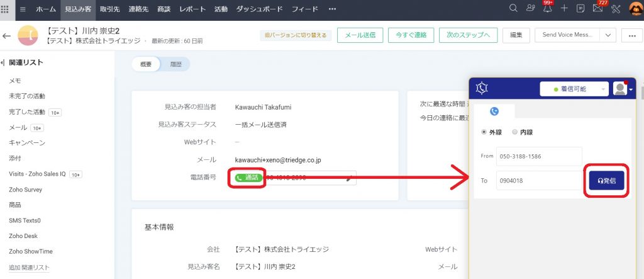Viewport: 644px width, 279px height.
Task: Open メール in related list
Action: tap(18, 128)
